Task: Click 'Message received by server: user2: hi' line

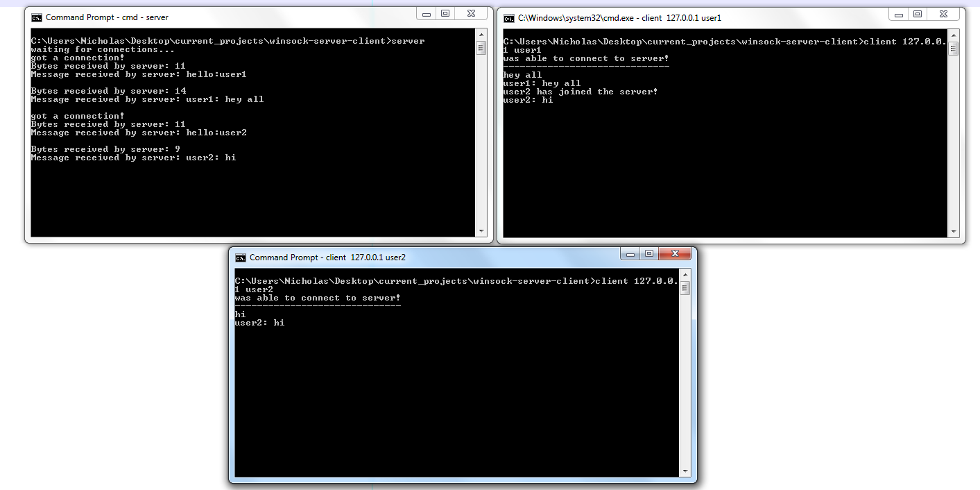Action: click(x=133, y=158)
